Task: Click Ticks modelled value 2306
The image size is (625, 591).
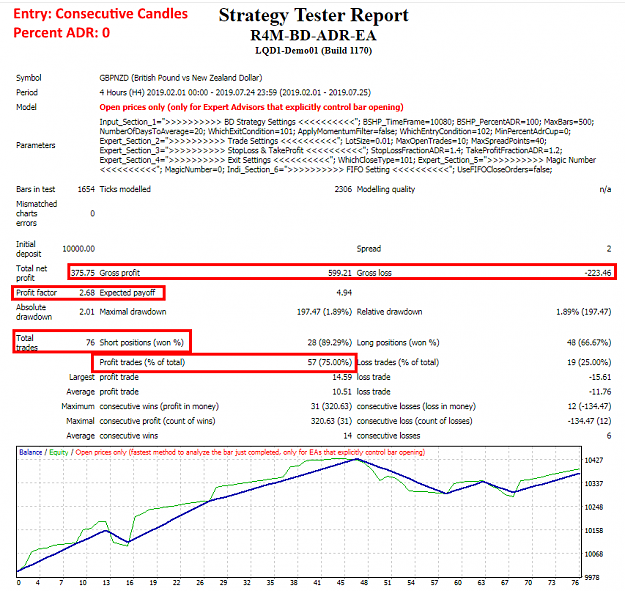Action: click(x=343, y=189)
